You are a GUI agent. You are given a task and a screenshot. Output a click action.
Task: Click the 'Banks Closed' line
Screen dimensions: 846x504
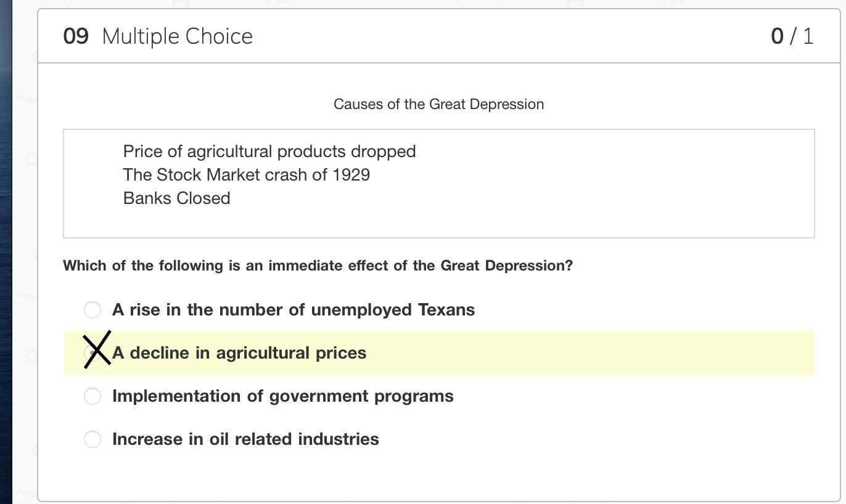click(x=177, y=198)
